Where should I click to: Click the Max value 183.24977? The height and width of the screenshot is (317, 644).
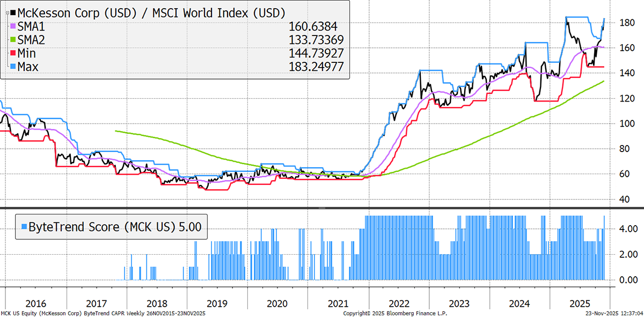[315, 66]
